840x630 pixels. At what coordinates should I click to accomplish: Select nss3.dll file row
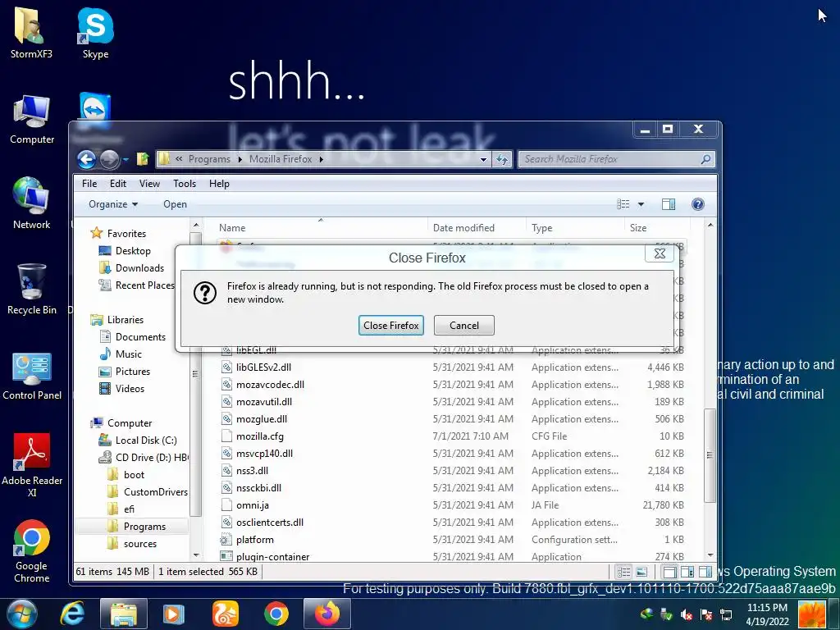pos(453,470)
